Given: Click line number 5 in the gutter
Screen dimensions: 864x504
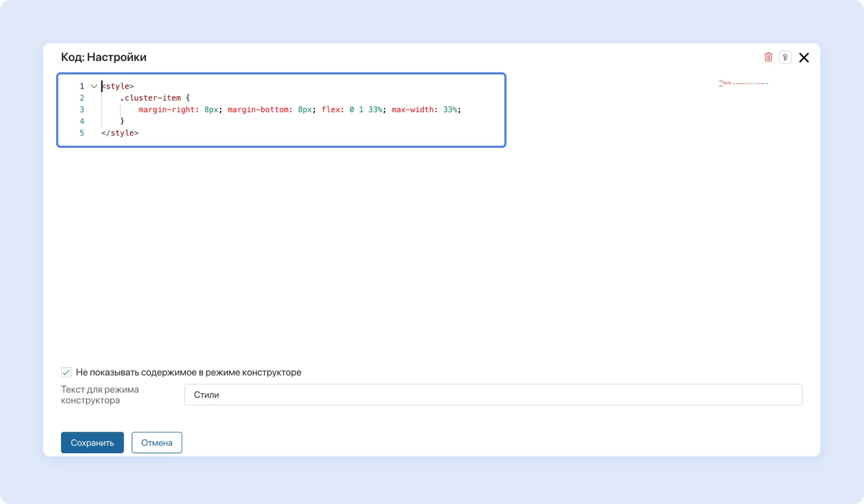Looking at the screenshot, I should (82, 133).
